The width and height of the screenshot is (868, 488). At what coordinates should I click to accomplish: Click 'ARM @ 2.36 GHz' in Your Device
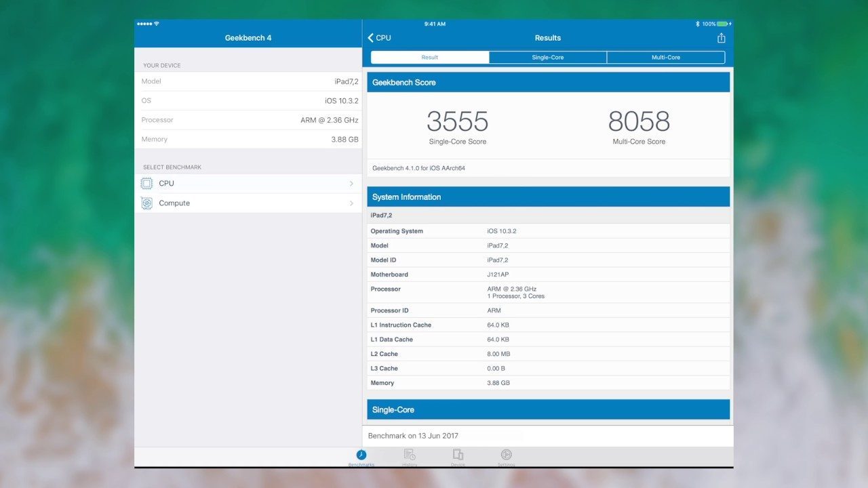tap(330, 120)
